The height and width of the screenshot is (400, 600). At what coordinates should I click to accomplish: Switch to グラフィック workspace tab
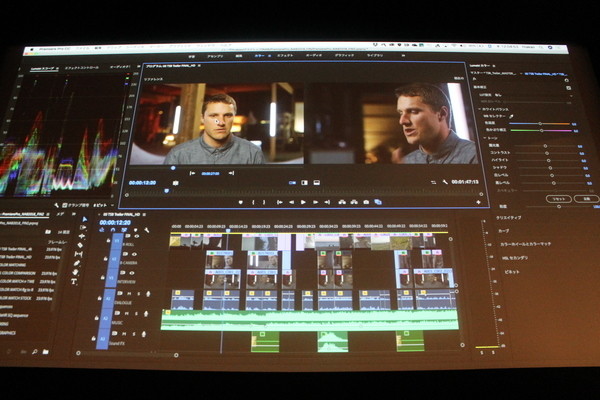point(344,56)
